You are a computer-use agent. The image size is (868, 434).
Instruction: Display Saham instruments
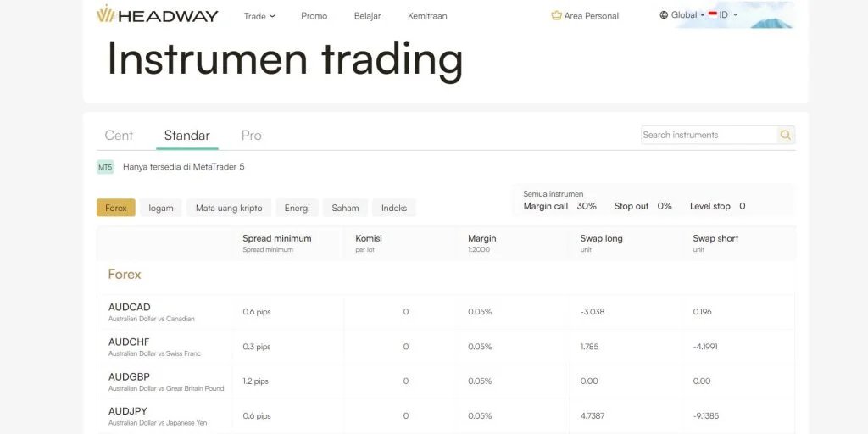345,208
